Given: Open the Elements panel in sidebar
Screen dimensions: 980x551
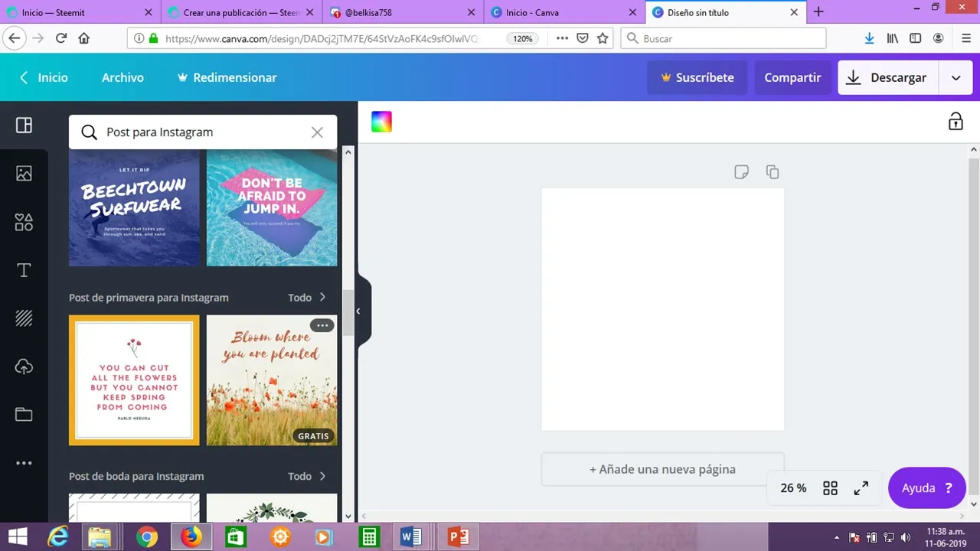Looking at the screenshot, I should coord(24,222).
